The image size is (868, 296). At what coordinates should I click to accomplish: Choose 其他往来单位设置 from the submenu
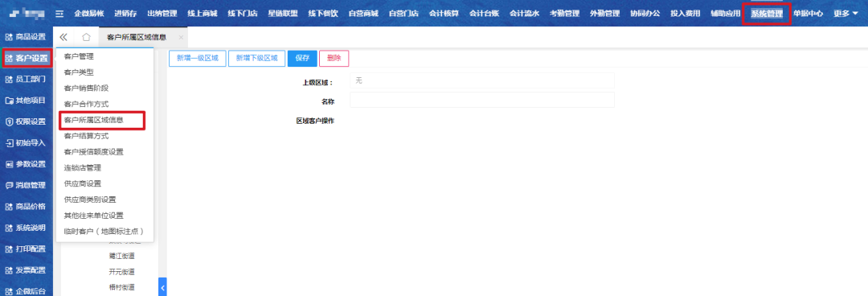[x=93, y=215]
